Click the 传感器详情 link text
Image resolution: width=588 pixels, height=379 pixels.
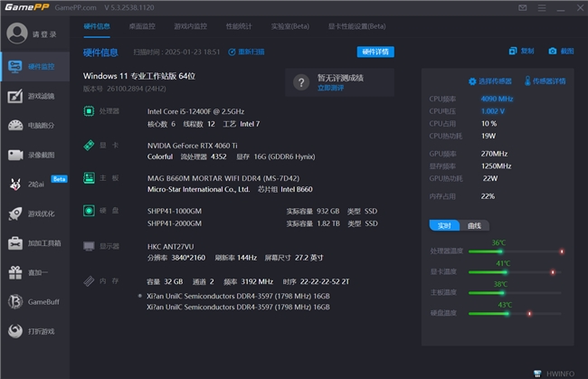point(549,81)
